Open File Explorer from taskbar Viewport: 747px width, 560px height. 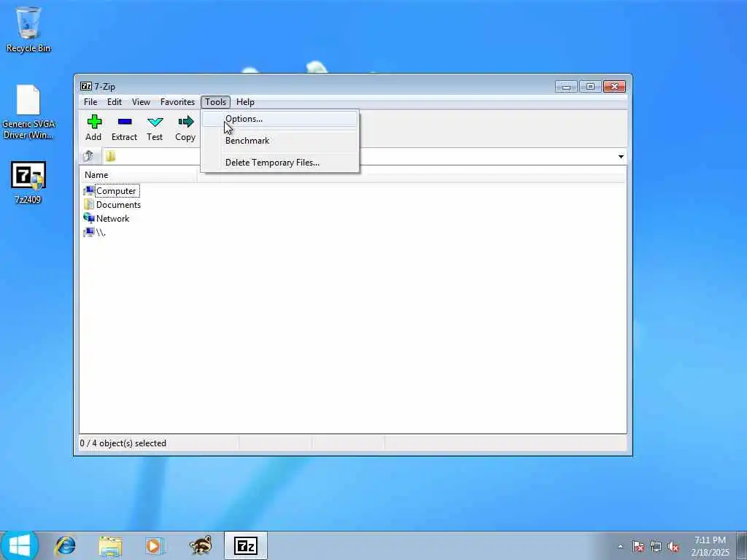click(x=111, y=545)
